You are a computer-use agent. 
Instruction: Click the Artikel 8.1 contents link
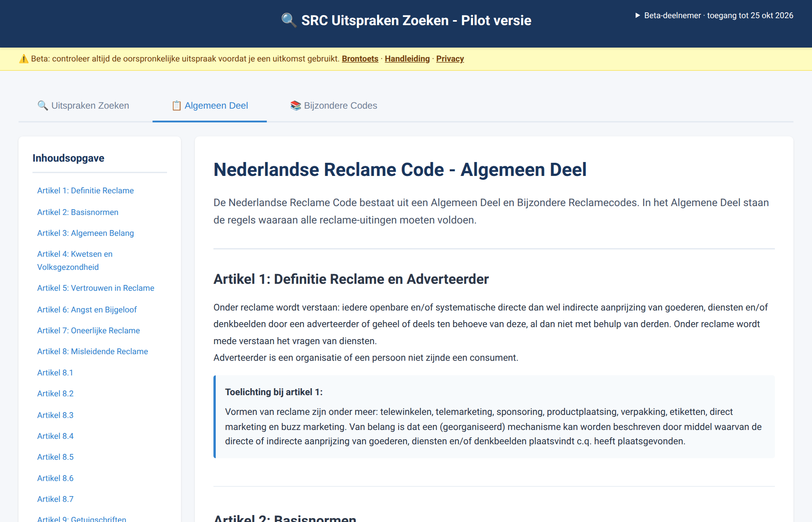[x=55, y=373]
